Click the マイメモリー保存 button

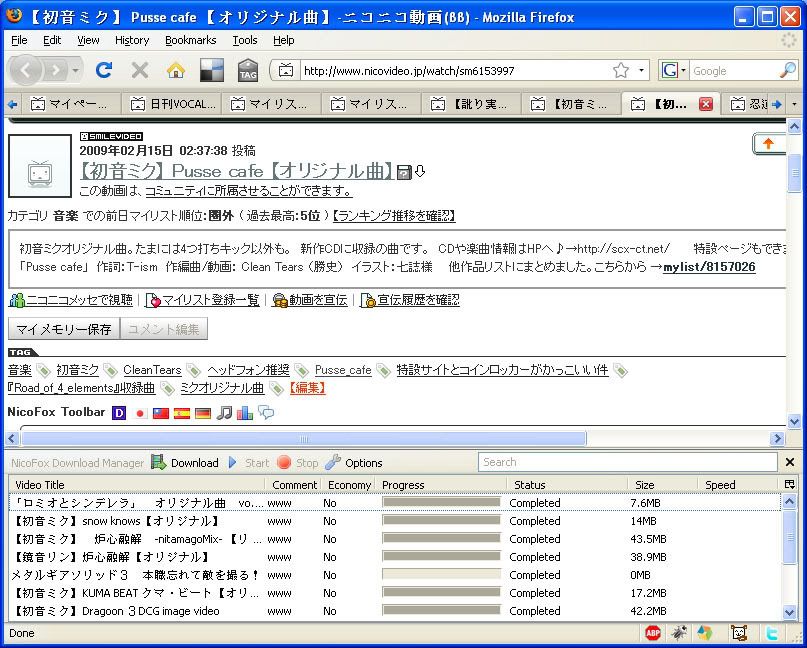pyautogui.click(x=64, y=329)
